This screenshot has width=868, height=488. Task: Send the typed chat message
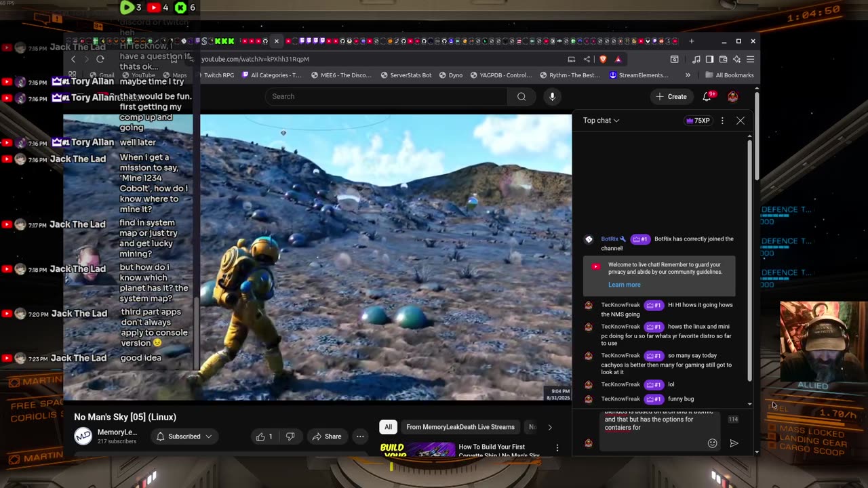(734, 443)
